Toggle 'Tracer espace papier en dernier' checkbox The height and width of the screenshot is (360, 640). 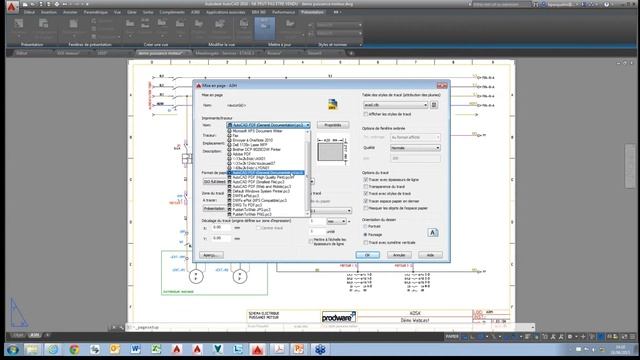[366, 201]
